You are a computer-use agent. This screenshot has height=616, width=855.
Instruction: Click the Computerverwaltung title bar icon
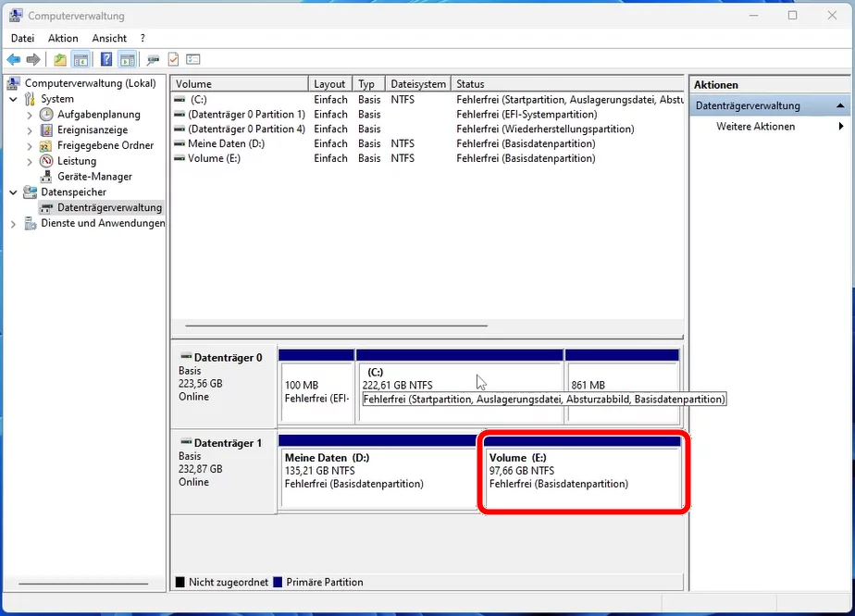(17, 16)
